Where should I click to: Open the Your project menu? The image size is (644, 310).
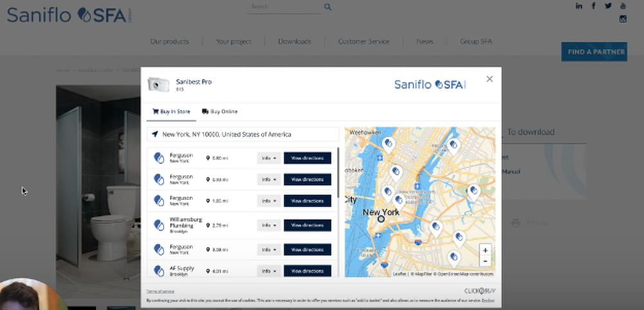point(233,41)
